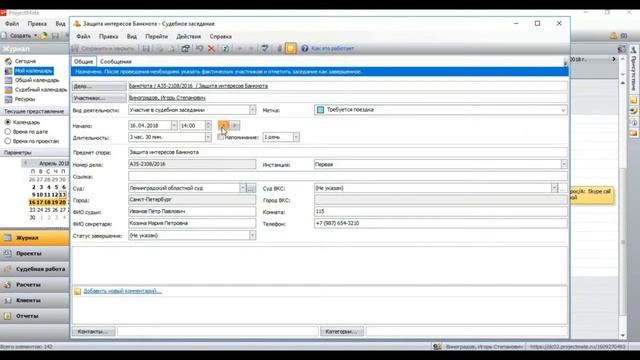Open the Проекты navigation section

click(34, 253)
